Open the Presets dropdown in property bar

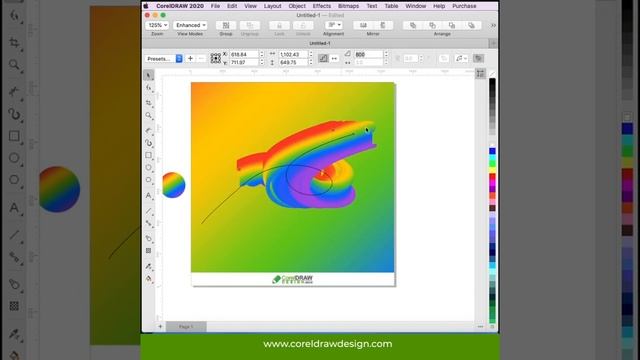[x=164, y=59]
